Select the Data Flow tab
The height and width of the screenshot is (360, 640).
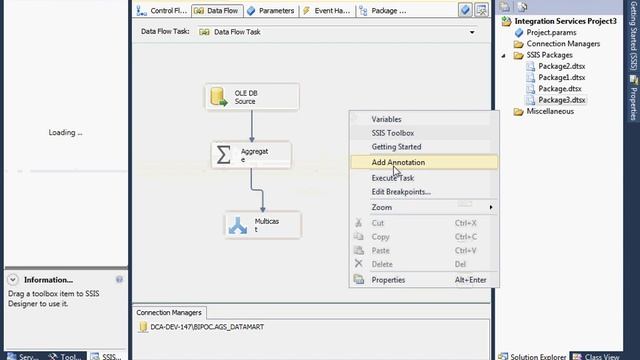[217, 11]
